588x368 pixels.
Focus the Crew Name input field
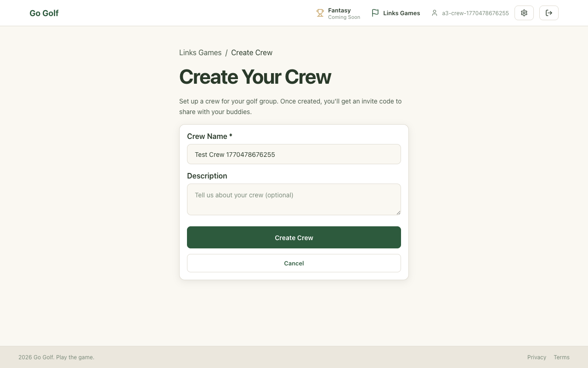tap(294, 154)
